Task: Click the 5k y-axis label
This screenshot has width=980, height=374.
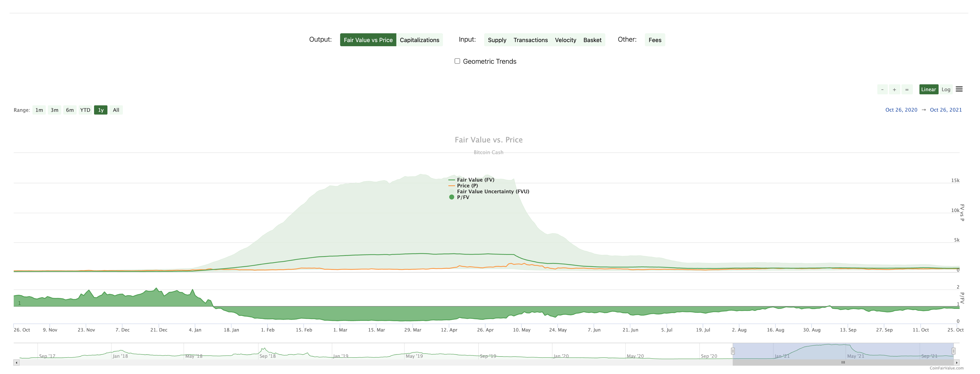Action: [x=957, y=240]
